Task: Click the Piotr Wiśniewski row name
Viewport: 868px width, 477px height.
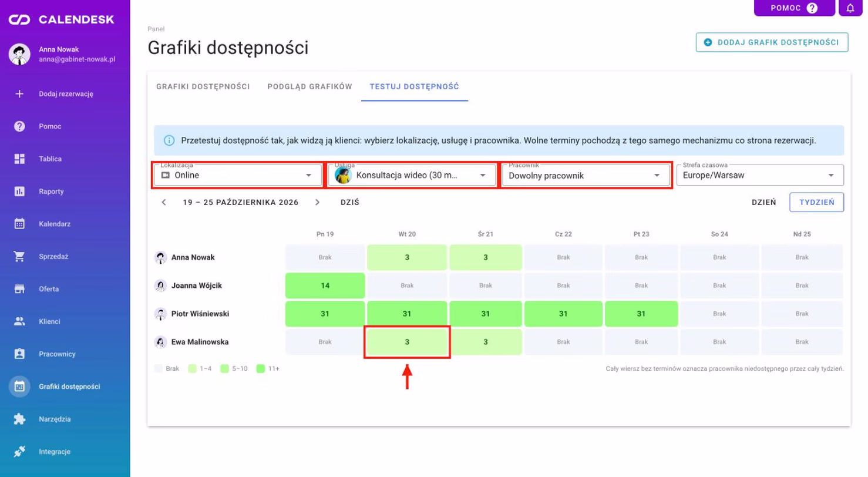Action: click(200, 314)
